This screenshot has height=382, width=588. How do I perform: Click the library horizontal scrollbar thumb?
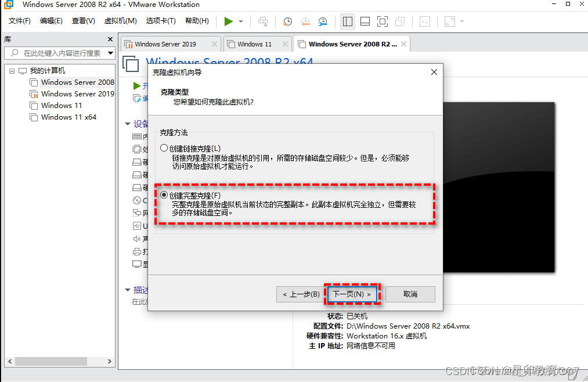click(50, 361)
